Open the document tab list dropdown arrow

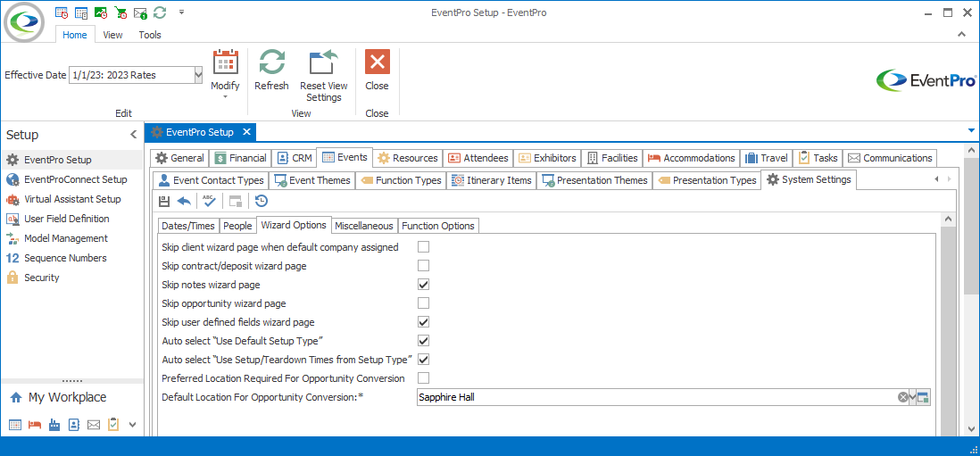pos(971,130)
